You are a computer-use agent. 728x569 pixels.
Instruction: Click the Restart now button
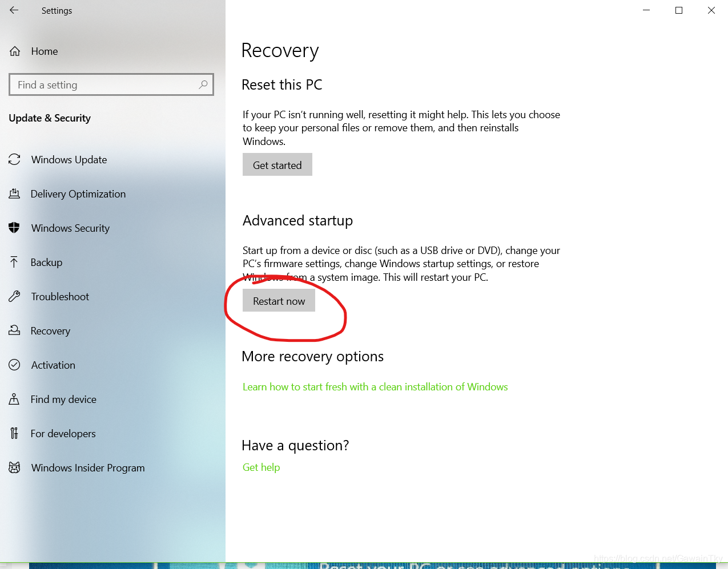(x=279, y=301)
